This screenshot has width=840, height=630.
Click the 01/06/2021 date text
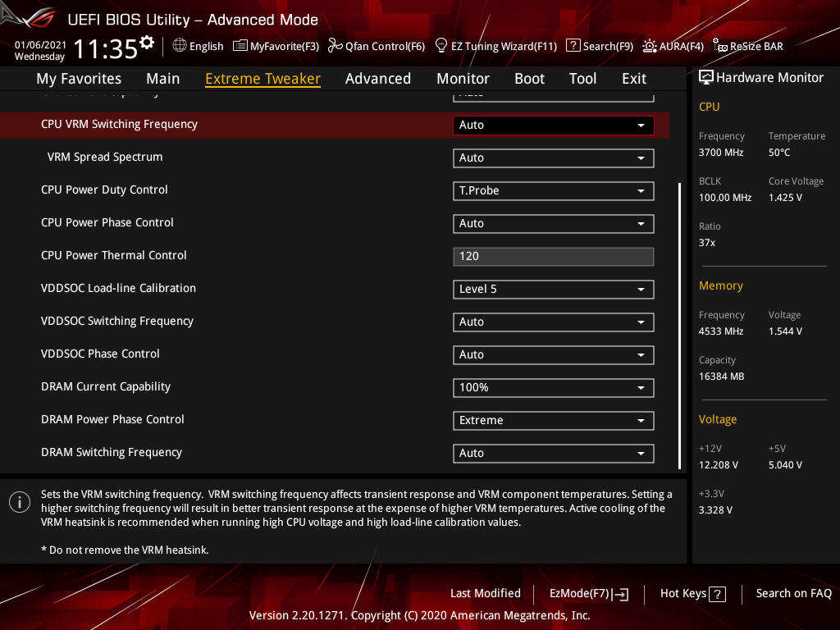(40, 45)
